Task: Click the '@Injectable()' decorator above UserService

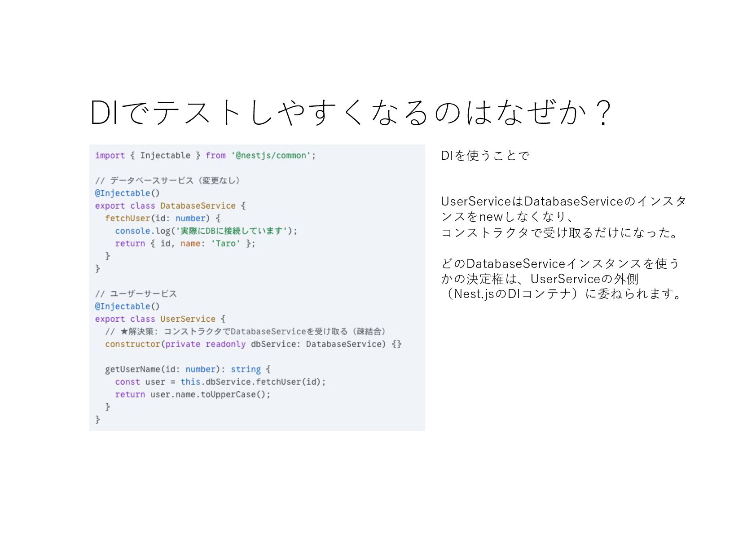Action: tap(127, 306)
